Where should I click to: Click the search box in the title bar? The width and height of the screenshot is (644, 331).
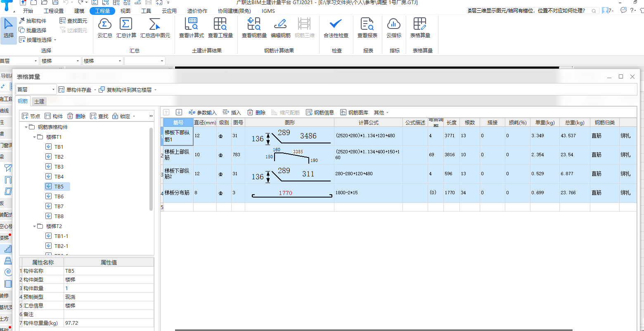tap(533, 11)
